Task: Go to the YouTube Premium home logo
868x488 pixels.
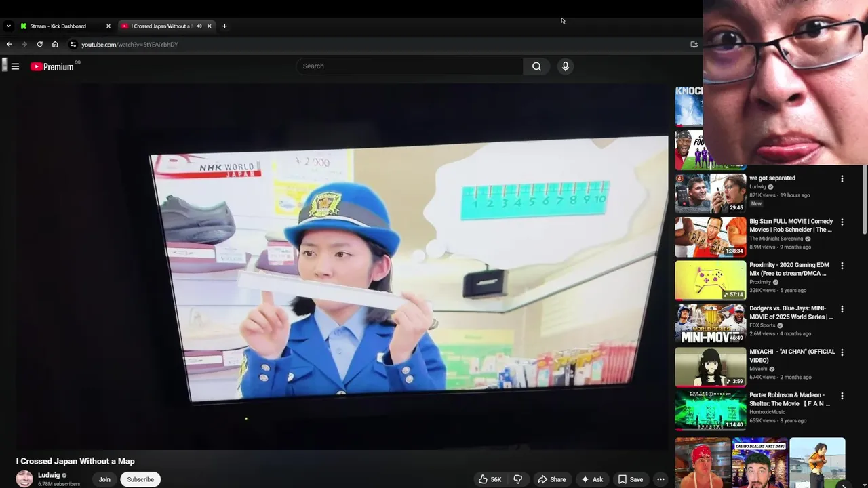Action: point(52,66)
